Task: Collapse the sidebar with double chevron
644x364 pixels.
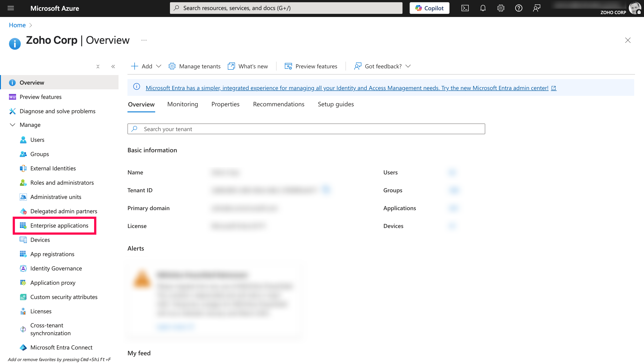Action: 113,67
